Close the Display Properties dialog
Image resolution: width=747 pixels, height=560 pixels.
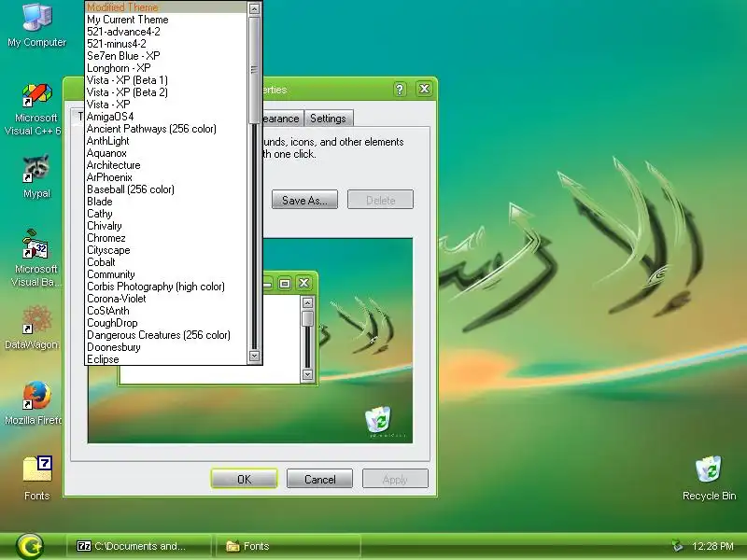(x=425, y=89)
